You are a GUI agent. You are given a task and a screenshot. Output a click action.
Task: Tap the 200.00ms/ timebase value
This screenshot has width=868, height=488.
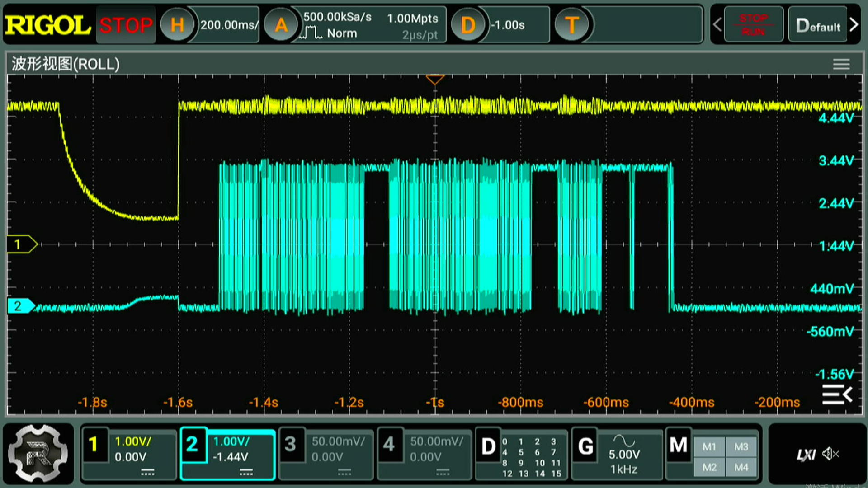tap(229, 25)
